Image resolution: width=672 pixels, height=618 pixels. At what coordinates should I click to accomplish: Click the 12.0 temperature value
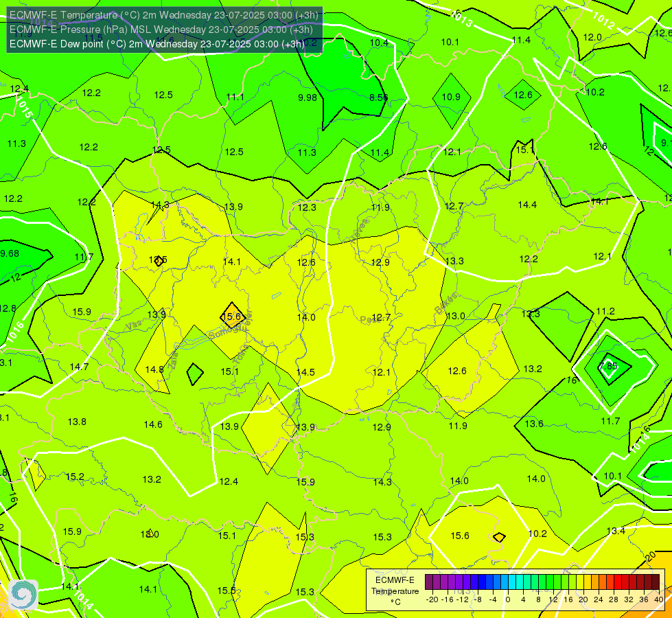(x=592, y=37)
